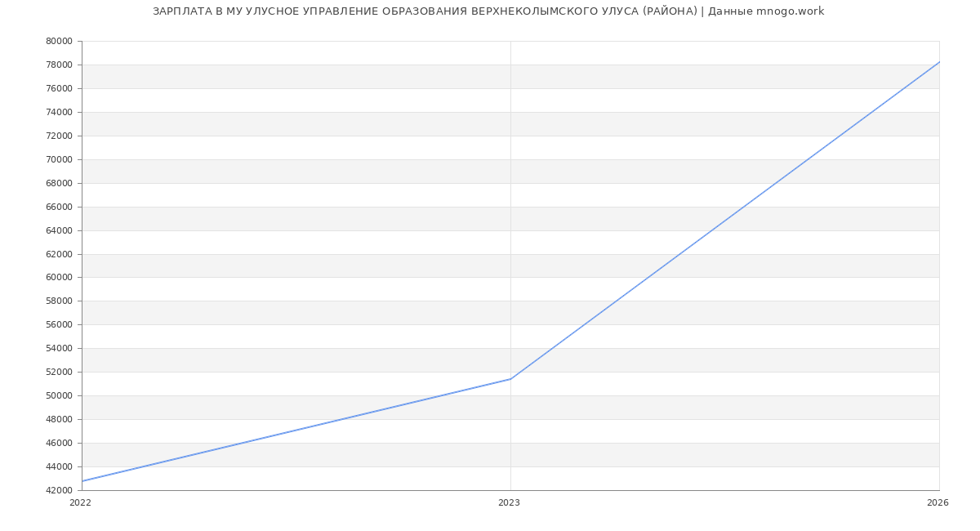Select the line's 2023 data point
Image resolution: width=980 pixels, height=531 pixels.
click(510, 379)
